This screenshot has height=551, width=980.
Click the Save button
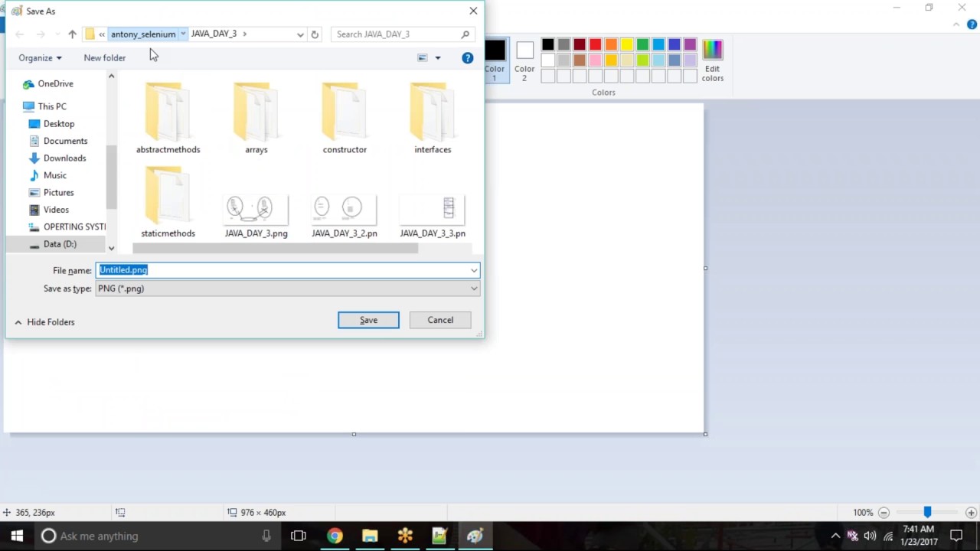(x=368, y=320)
